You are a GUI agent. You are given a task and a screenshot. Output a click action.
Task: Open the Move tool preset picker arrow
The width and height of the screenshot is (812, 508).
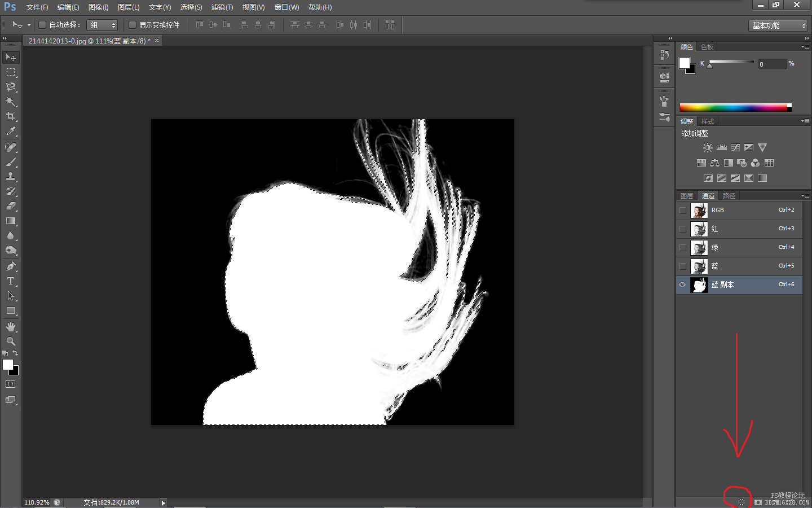coord(29,25)
